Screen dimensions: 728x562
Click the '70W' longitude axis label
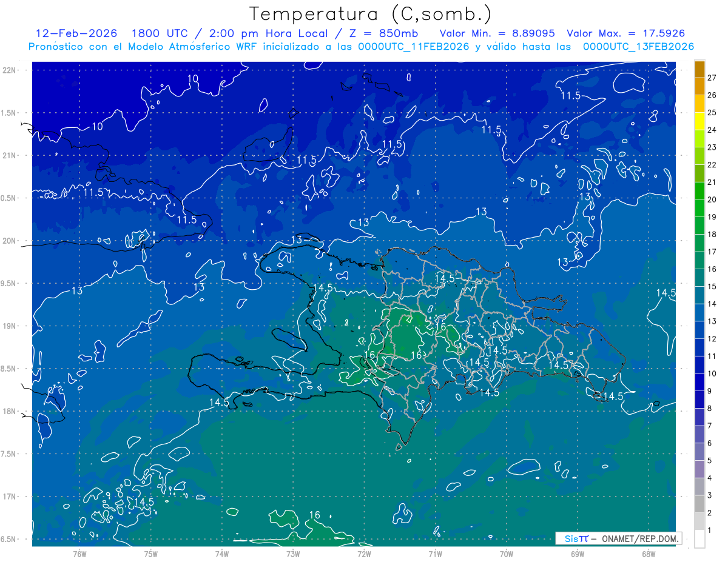click(x=506, y=554)
